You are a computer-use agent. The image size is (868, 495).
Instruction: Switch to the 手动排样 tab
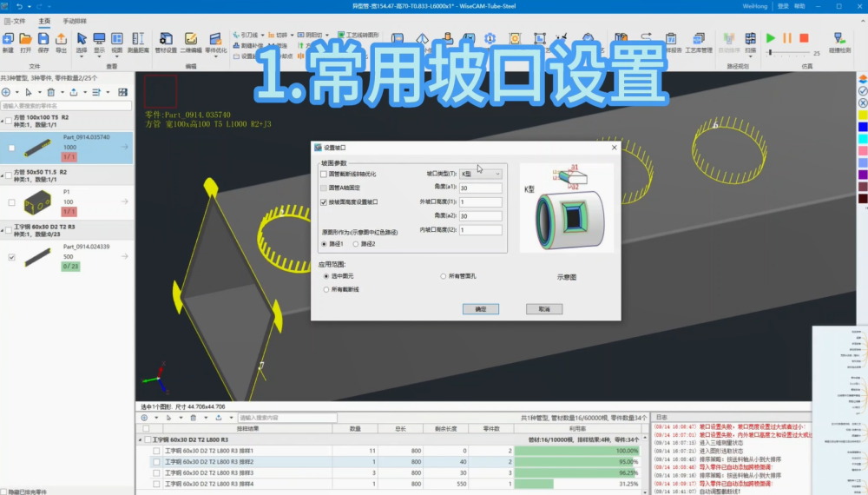75,20
